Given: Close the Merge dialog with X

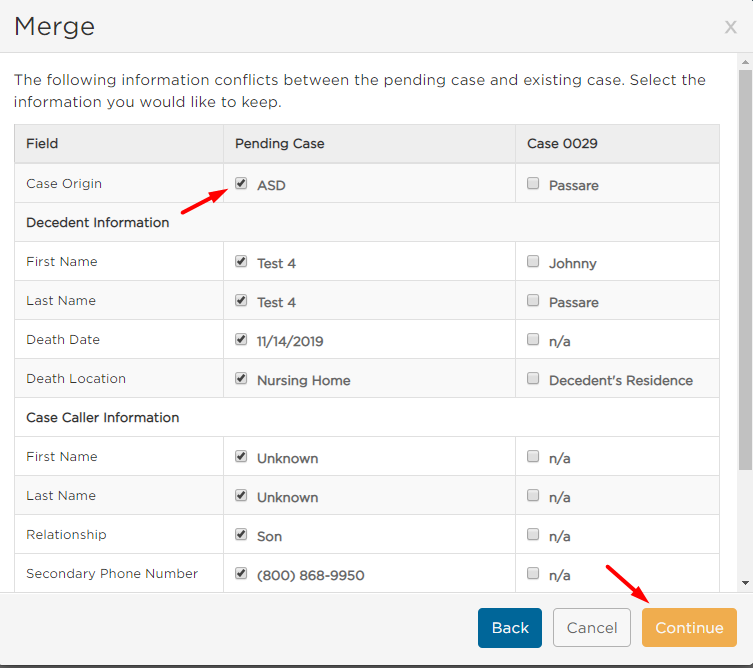Looking at the screenshot, I should 730,27.
